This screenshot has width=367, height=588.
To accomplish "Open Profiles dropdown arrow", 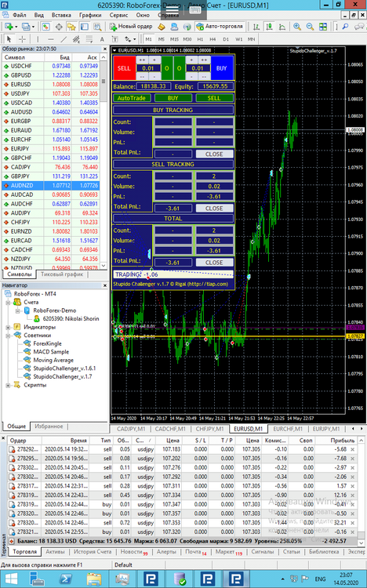I will tap(34, 27).
